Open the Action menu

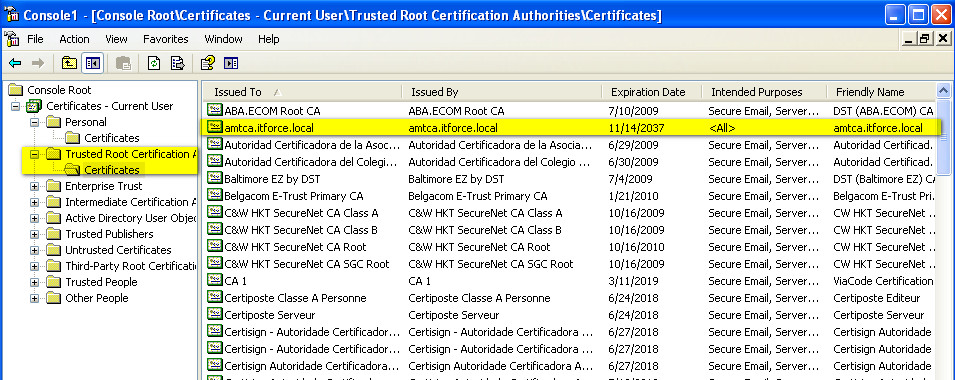74,39
